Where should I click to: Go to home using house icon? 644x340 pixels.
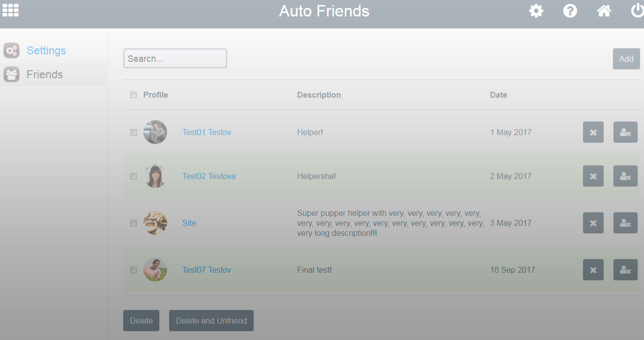tap(604, 11)
